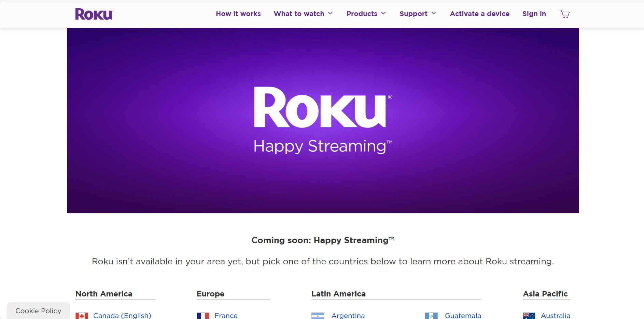Select the Guatemala flag icon

point(431,316)
